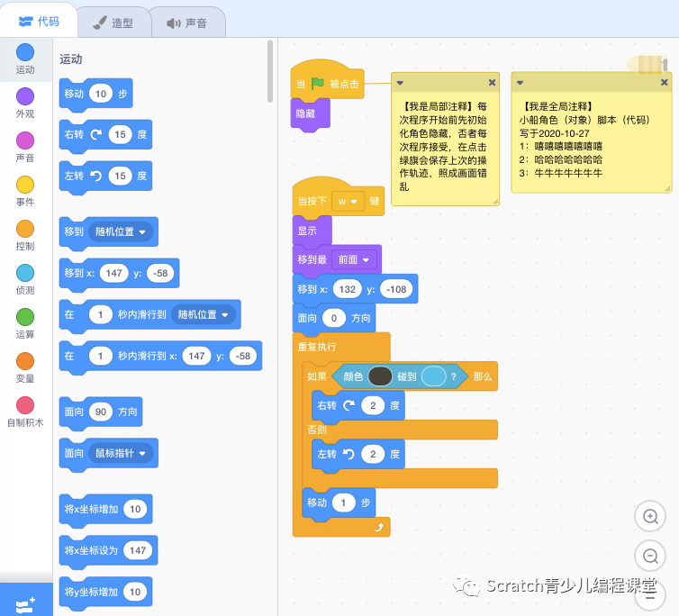Click the 10 value in 将x坐标增加 block
This screenshot has width=679, height=616.
tap(135, 509)
